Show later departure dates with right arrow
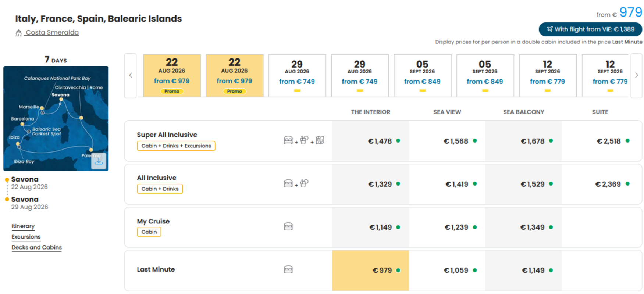 click(x=637, y=75)
